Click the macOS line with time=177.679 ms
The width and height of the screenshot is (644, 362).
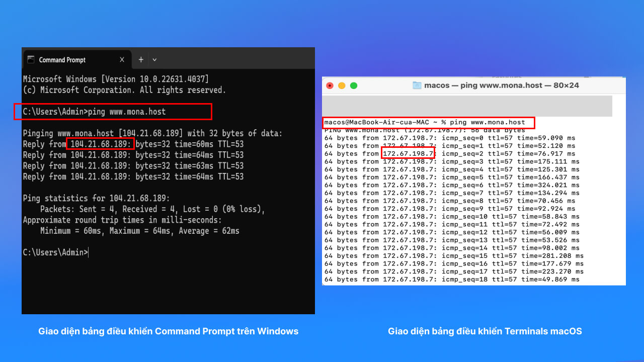[x=454, y=263]
